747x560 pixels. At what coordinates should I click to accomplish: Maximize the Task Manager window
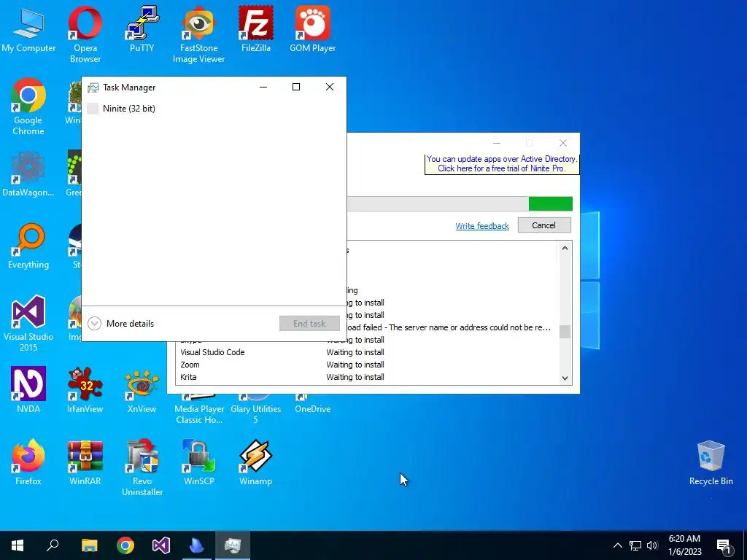coord(296,87)
